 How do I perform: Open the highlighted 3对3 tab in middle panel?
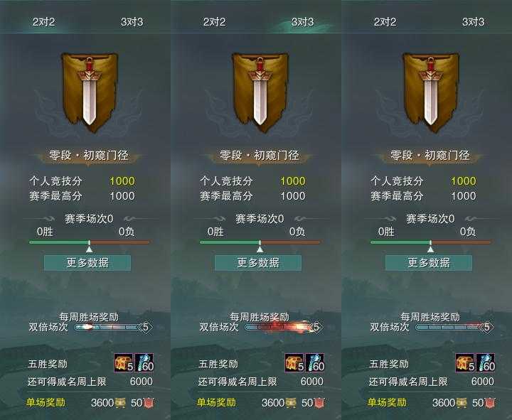[x=303, y=22]
